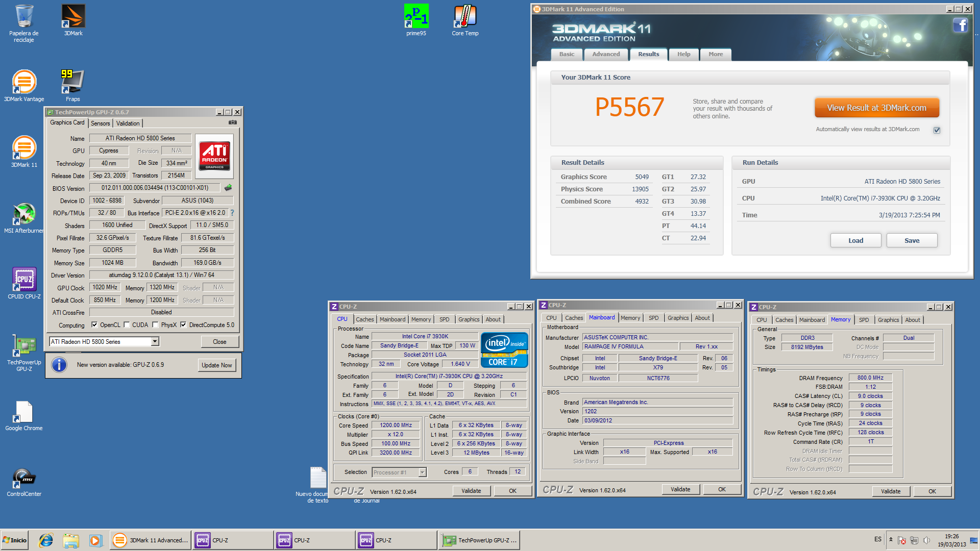Click the GPU-Z BIOS save chip icon

[228, 188]
